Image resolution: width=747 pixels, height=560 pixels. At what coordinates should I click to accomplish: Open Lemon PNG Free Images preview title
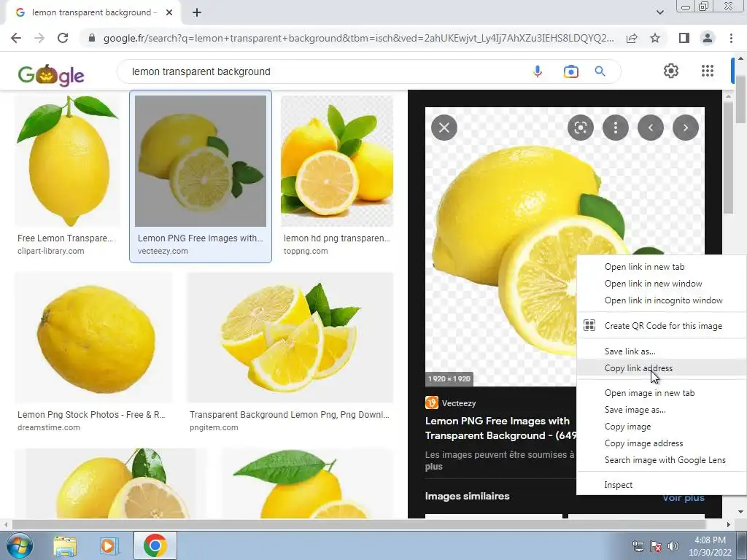[x=500, y=428]
